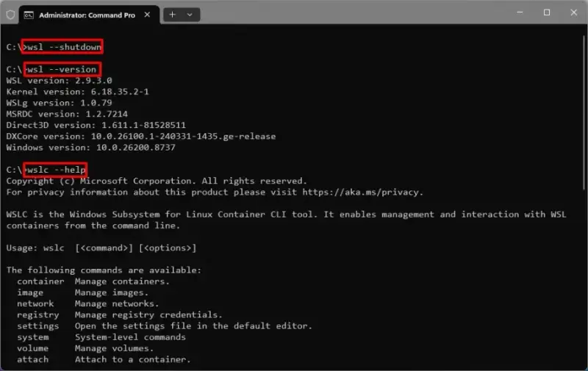Click the 'WSLC is the Windows Subsystem' description line
The image size is (588, 371).
(x=286, y=215)
